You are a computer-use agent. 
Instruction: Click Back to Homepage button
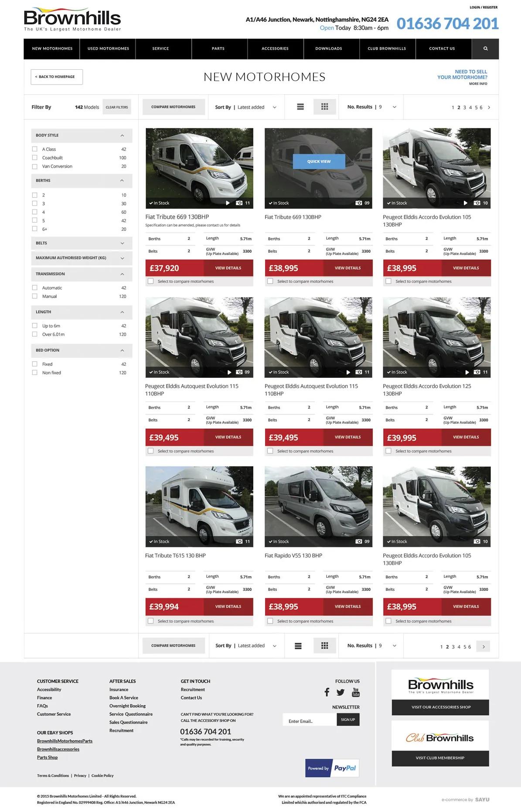coord(57,77)
